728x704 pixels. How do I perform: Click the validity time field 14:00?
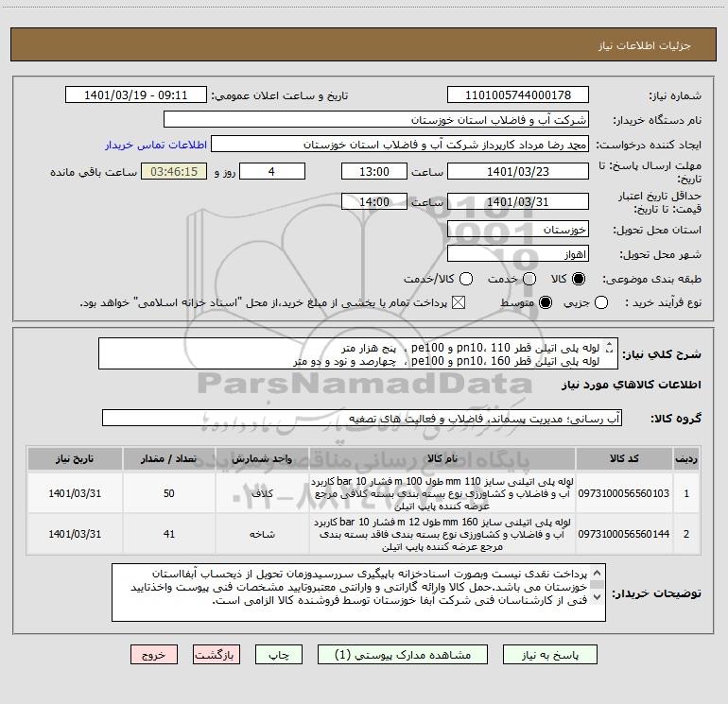[x=374, y=202]
